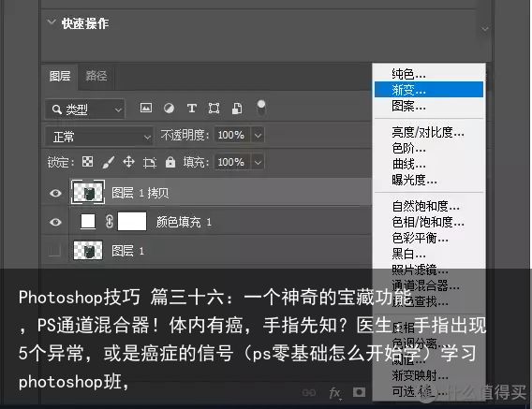Image resolution: width=532 pixels, height=409 pixels.
Task: Switch to the 路径 tab
Action: (x=96, y=76)
